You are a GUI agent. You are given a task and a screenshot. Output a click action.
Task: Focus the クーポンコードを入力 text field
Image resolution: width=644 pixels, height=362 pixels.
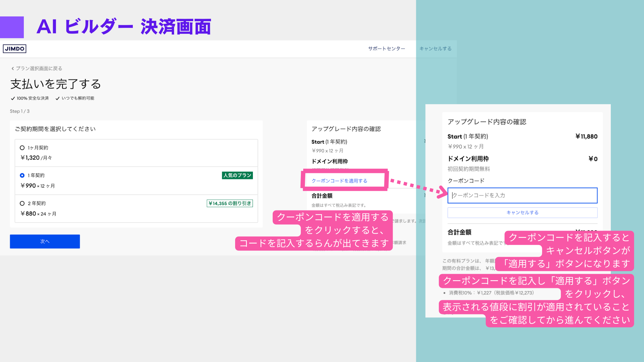522,195
